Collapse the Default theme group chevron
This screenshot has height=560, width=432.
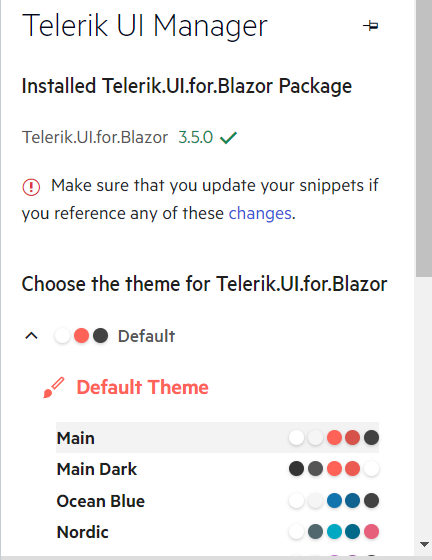[x=31, y=336]
